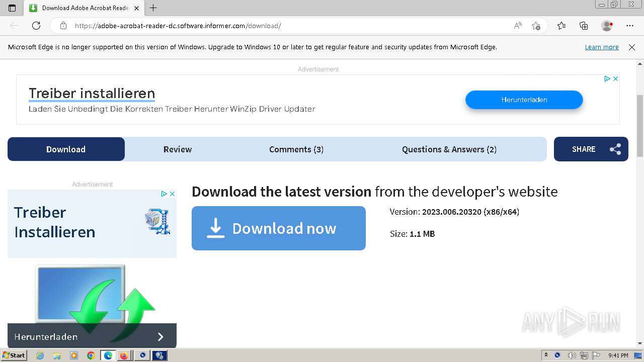
Task: Show hidden system tray icons
Action: (x=546, y=355)
